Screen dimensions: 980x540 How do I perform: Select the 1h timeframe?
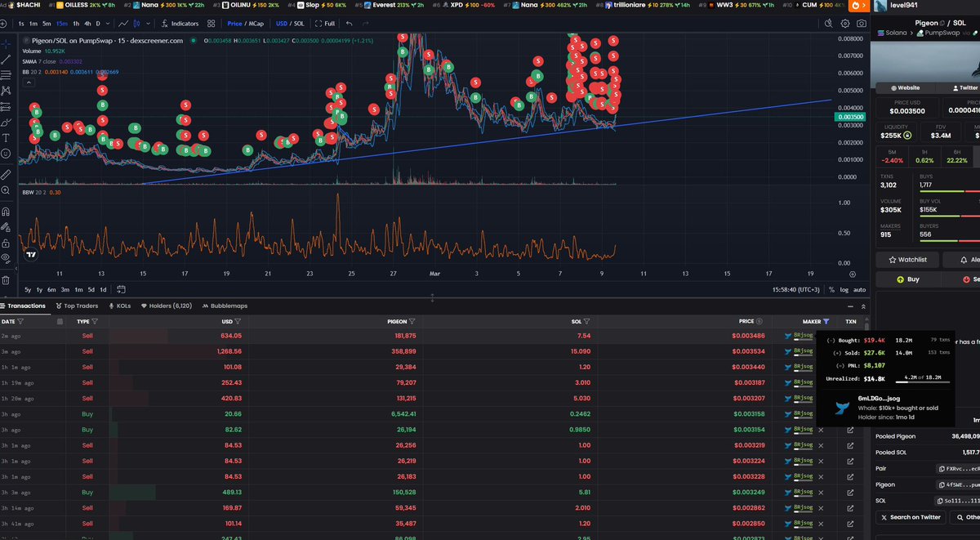pos(75,24)
